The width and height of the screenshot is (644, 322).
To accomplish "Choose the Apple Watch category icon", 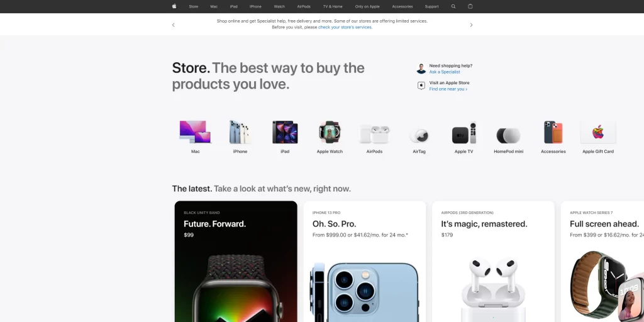I will coord(330,132).
